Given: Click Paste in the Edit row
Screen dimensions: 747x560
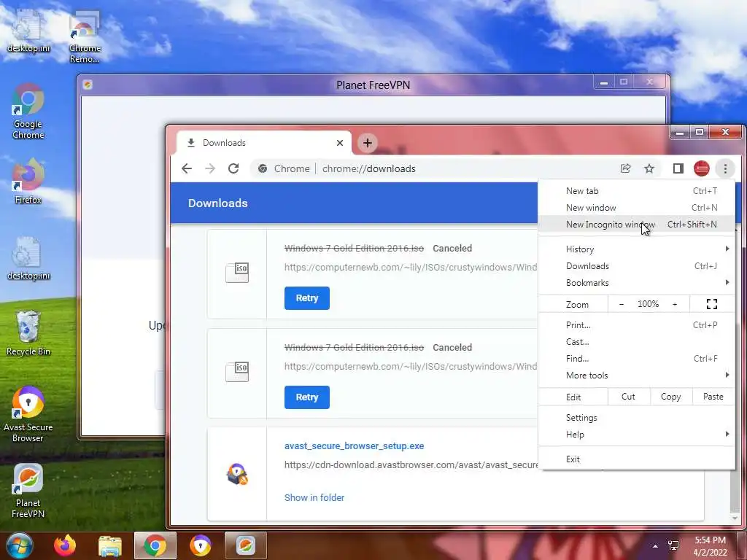Looking at the screenshot, I should (713, 397).
